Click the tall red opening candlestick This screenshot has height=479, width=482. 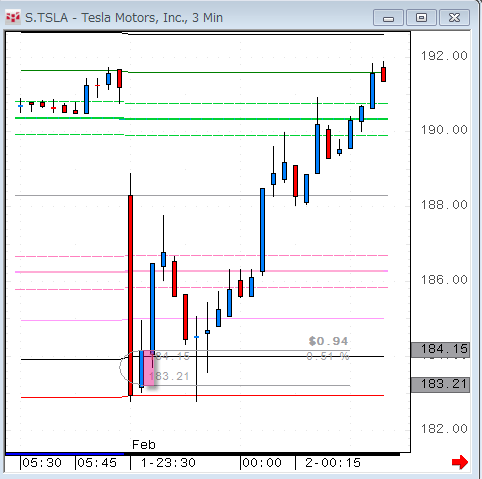click(x=130, y=295)
